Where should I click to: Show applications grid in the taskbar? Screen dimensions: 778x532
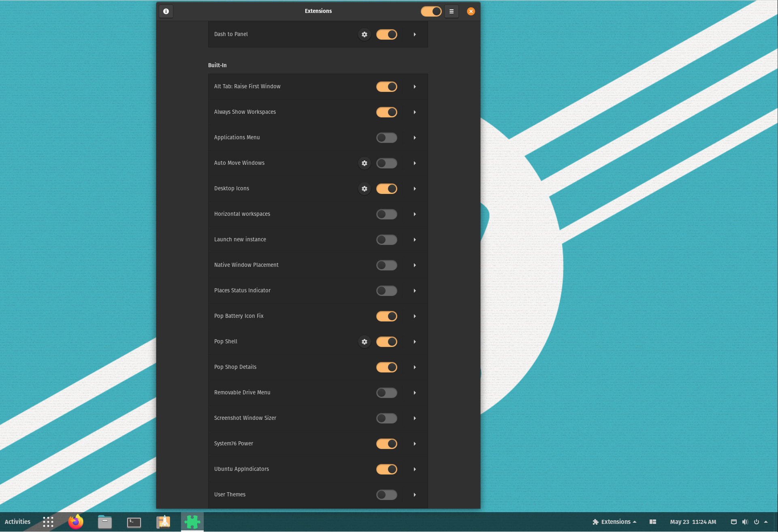point(48,522)
